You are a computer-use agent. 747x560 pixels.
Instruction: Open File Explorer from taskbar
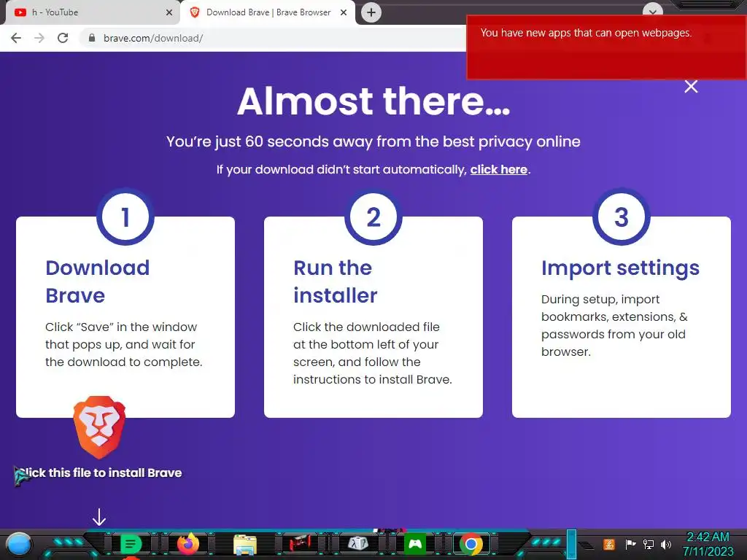tap(245, 545)
